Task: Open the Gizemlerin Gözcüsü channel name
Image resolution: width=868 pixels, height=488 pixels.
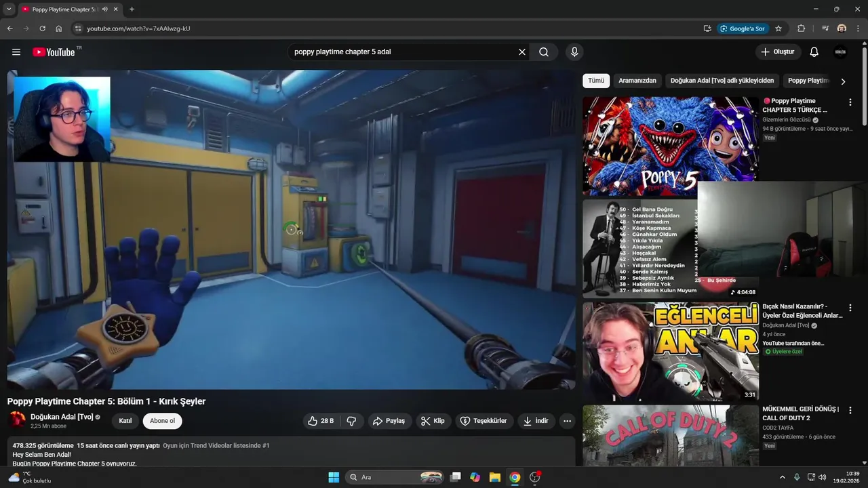Action: coord(787,120)
